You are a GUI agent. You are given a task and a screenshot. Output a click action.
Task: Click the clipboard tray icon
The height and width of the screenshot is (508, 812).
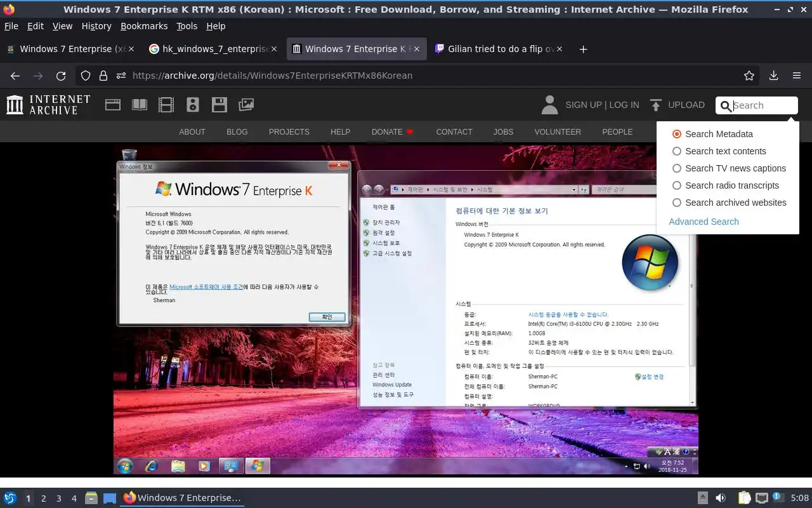tap(744, 498)
